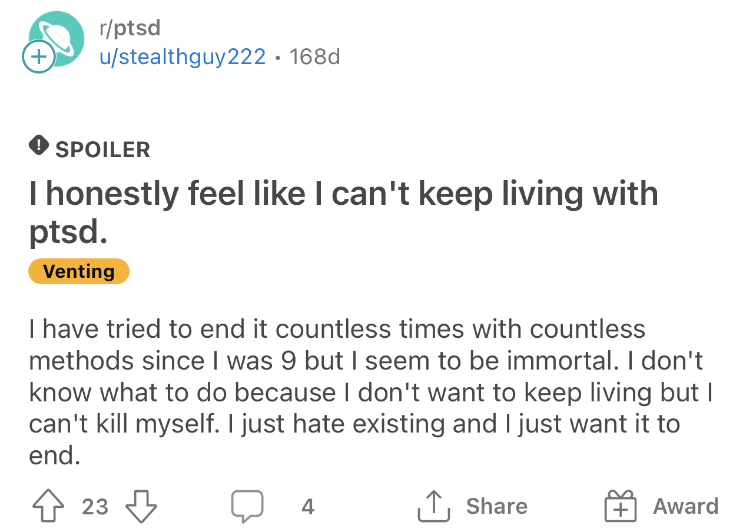
Task: Click the comment count of 4
Action: [x=308, y=507]
